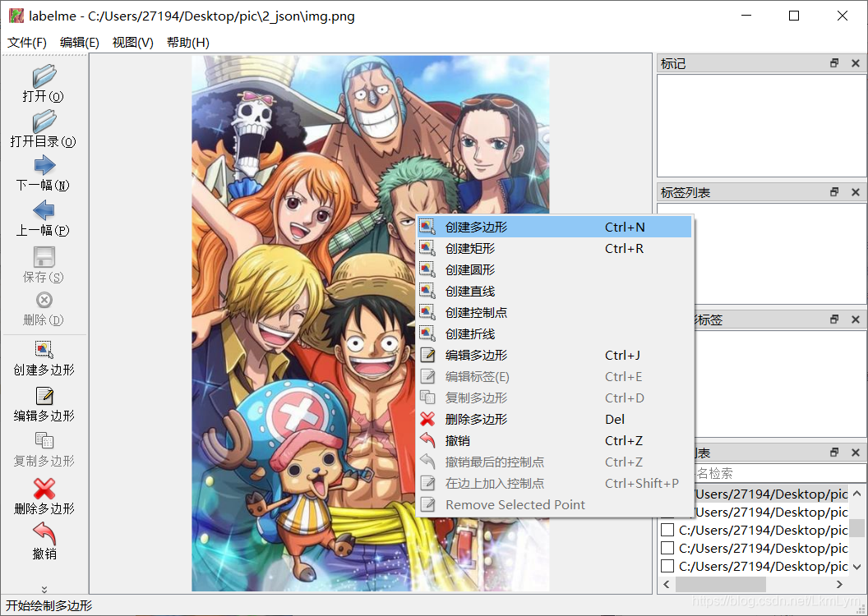Check the fourth file checkbox in file list
Image resolution: width=868 pixels, height=616 pixels.
(x=667, y=548)
